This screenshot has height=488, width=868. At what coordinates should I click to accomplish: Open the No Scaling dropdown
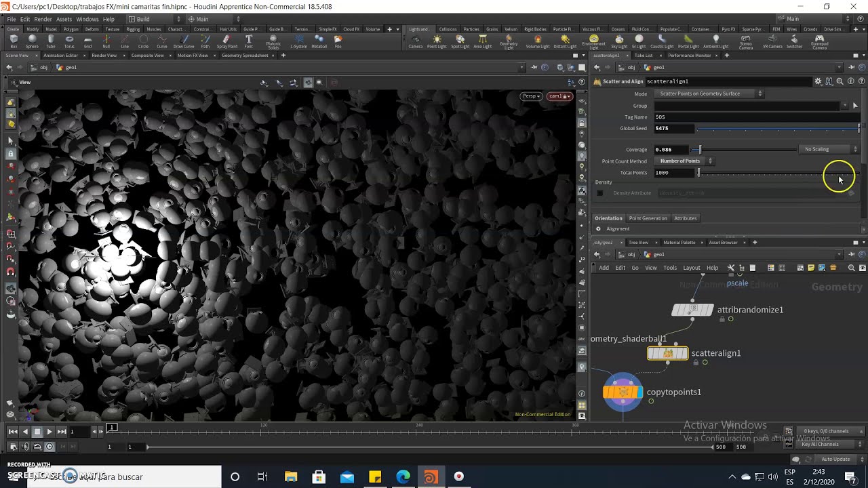[x=830, y=149]
